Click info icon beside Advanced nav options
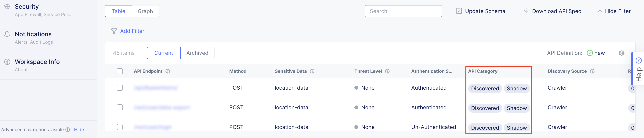This screenshot has width=644, height=138. [68, 129]
